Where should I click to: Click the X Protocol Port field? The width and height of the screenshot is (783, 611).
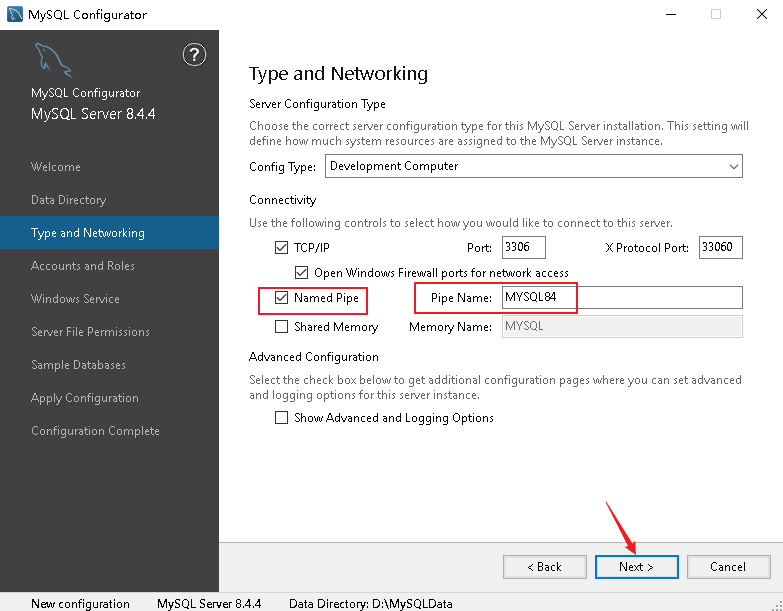[720, 247]
